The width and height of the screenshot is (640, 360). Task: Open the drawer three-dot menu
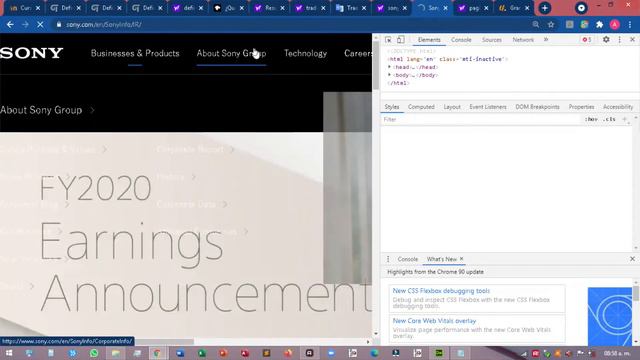(x=388, y=259)
